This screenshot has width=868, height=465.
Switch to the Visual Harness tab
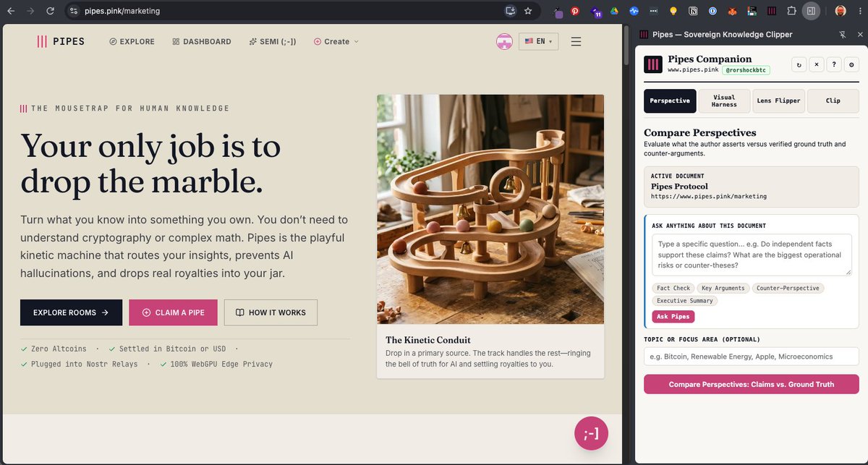[x=724, y=101]
